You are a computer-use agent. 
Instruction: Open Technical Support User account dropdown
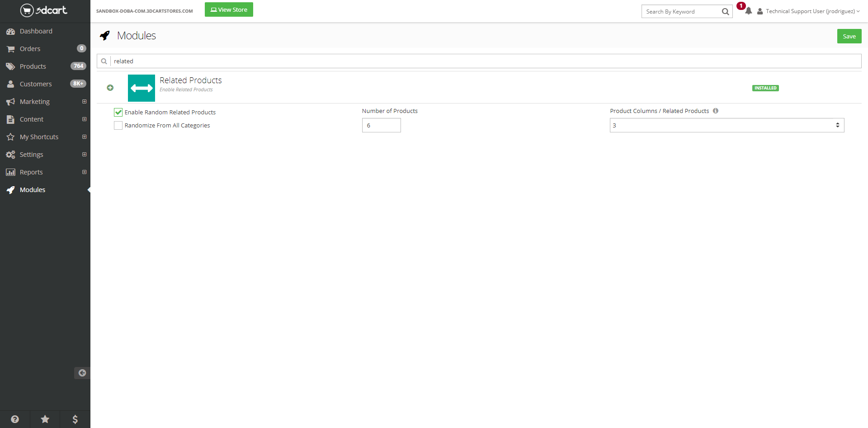pos(810,11)
